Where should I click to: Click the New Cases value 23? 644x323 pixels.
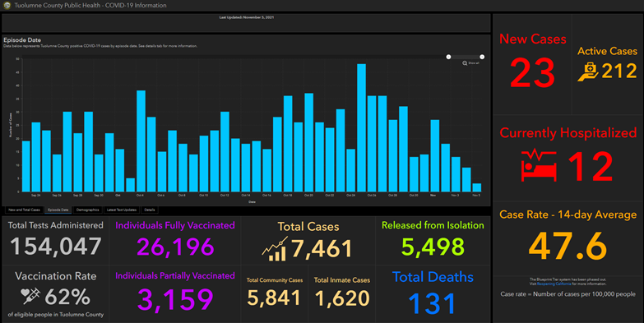[532, 73]
